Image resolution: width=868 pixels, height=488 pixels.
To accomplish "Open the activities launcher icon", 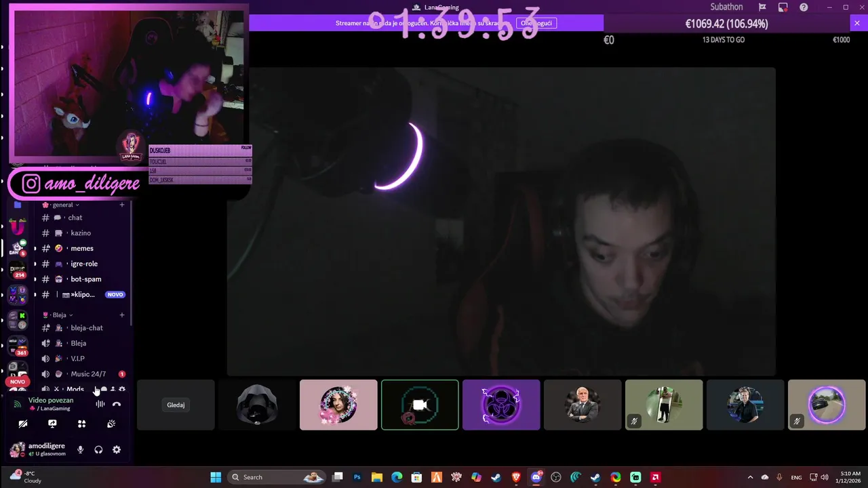I will tap(82, 424).
